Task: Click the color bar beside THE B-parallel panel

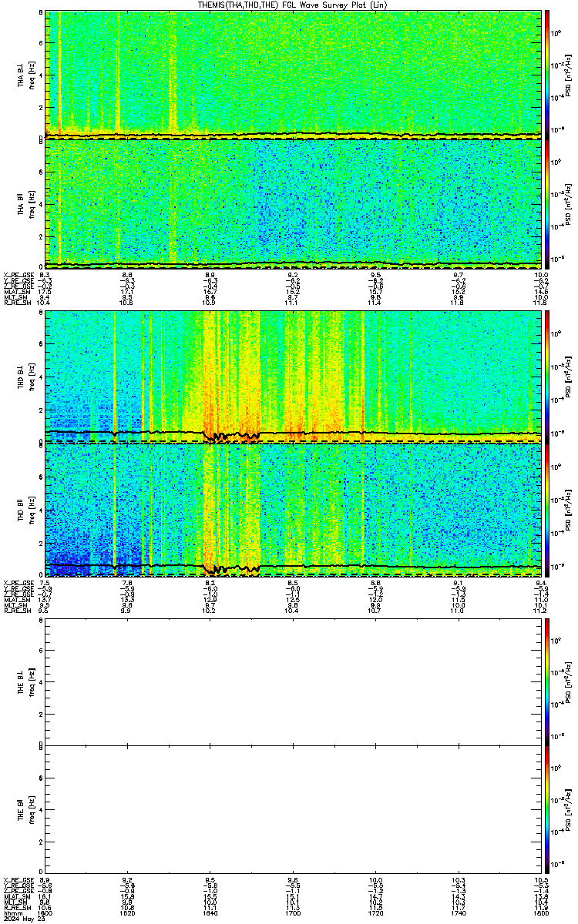Action: (x=547, y=809)
